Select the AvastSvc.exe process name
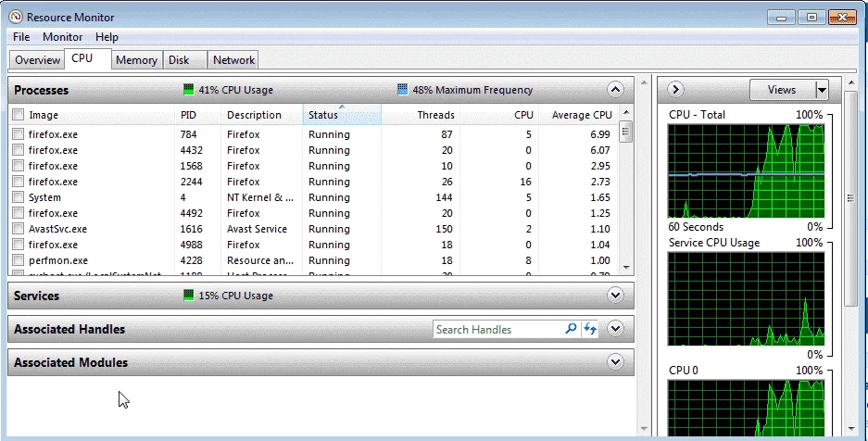The height and width of the screenshot is (441, 868). point(57,229)
